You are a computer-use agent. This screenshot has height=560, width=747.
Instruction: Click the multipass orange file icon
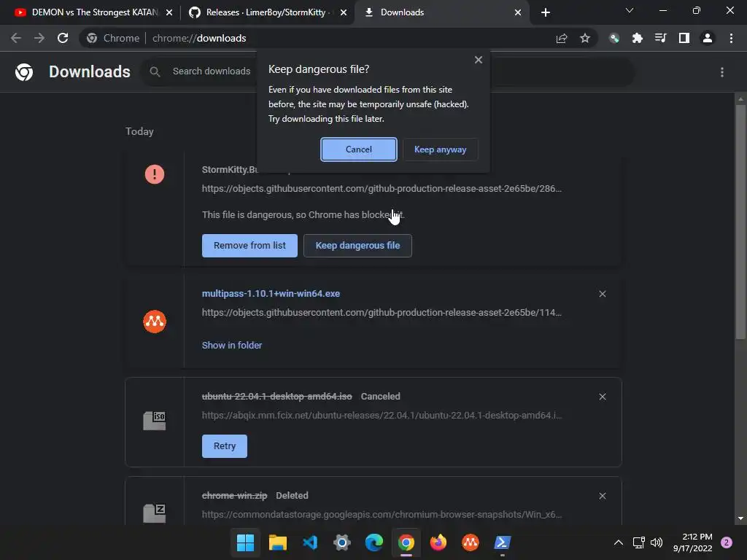pyautogui.click(x=155, y=322)
